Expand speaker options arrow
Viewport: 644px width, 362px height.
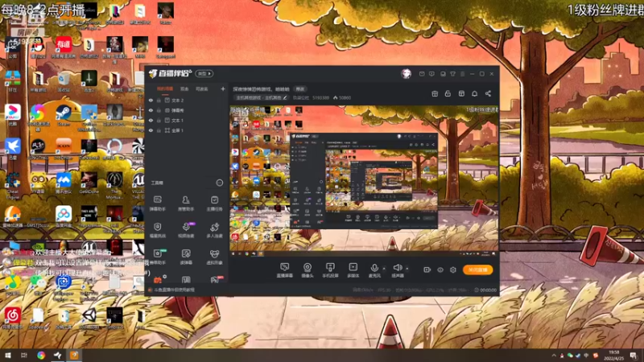[407, 269]
